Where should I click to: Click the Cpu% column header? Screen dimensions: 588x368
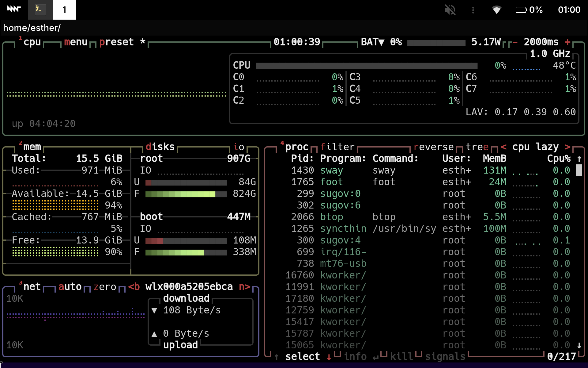[x=559, y=159]
